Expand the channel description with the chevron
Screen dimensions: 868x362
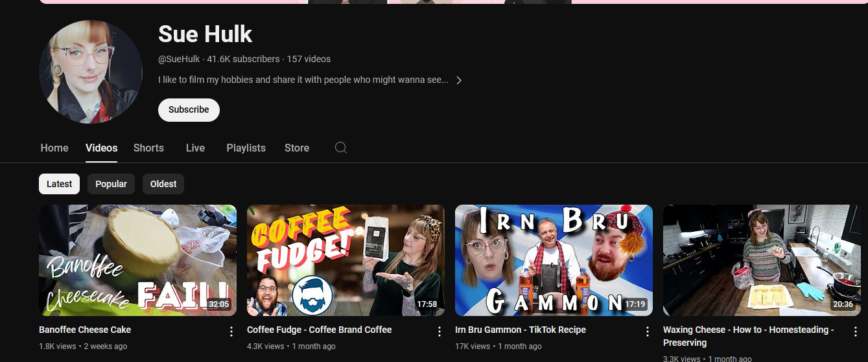[459, 80]
